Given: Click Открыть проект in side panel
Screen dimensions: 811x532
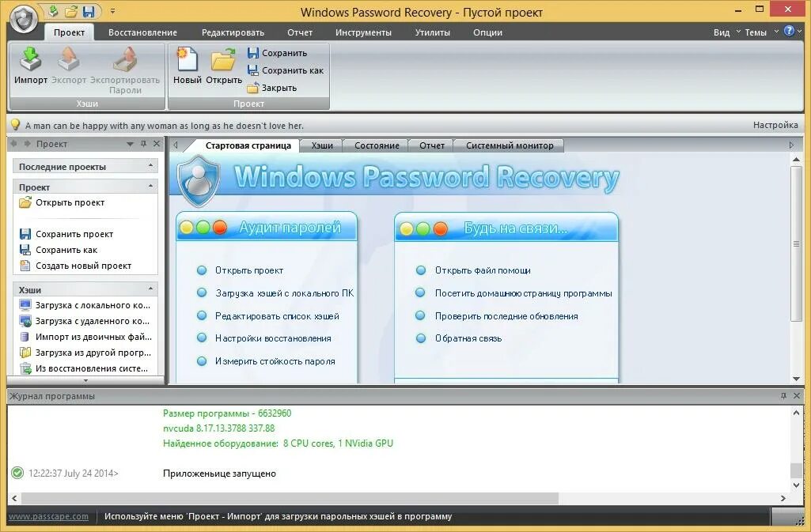Looking at the screenshot, I should click(62, 202).
